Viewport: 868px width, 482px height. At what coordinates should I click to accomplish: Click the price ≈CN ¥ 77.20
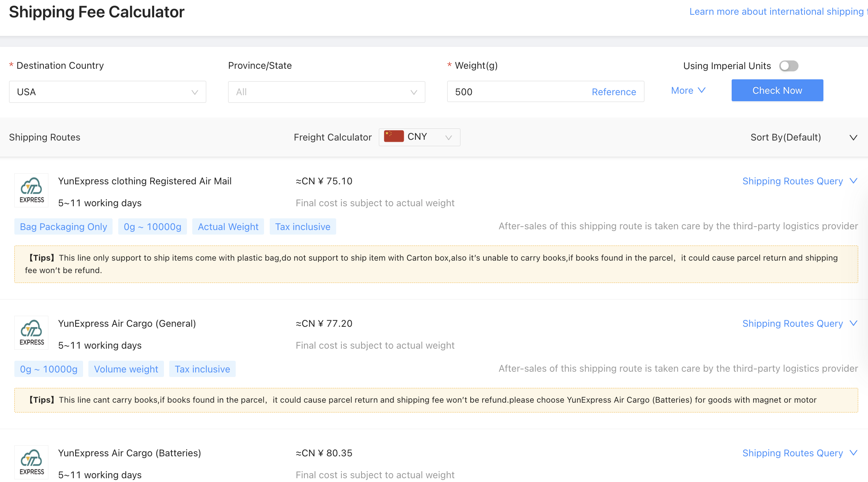(324, 323)
